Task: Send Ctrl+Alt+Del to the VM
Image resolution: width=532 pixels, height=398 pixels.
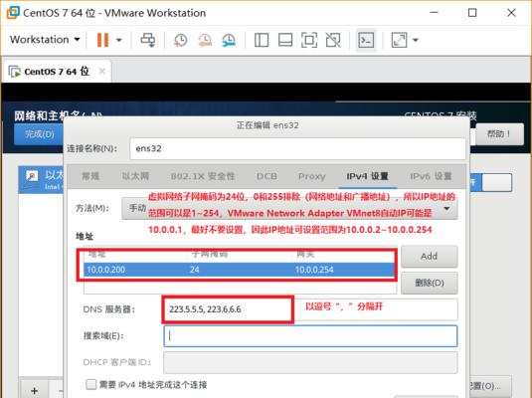Action: pos(148,40)
